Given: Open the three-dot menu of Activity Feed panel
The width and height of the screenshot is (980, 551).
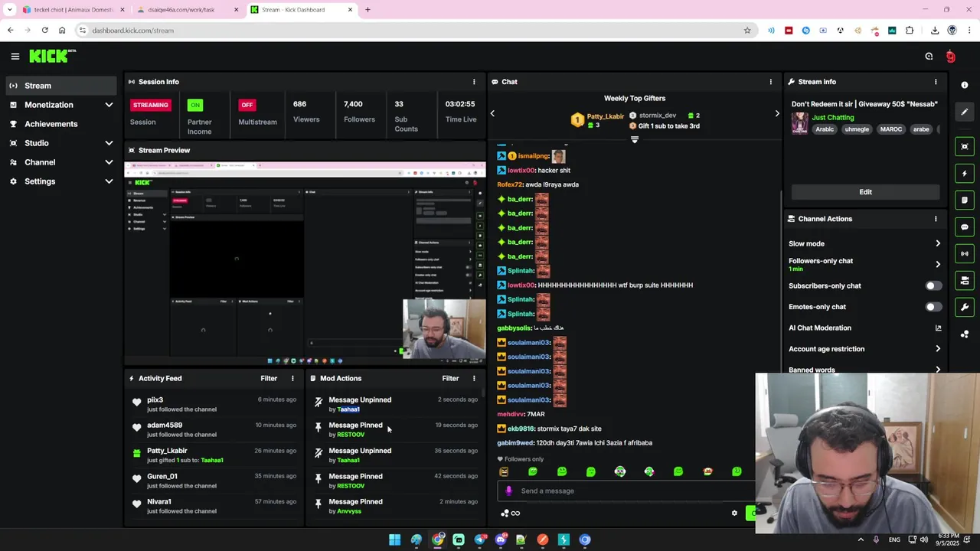Looking at the screenshot, I should click(x=292, y=378).
